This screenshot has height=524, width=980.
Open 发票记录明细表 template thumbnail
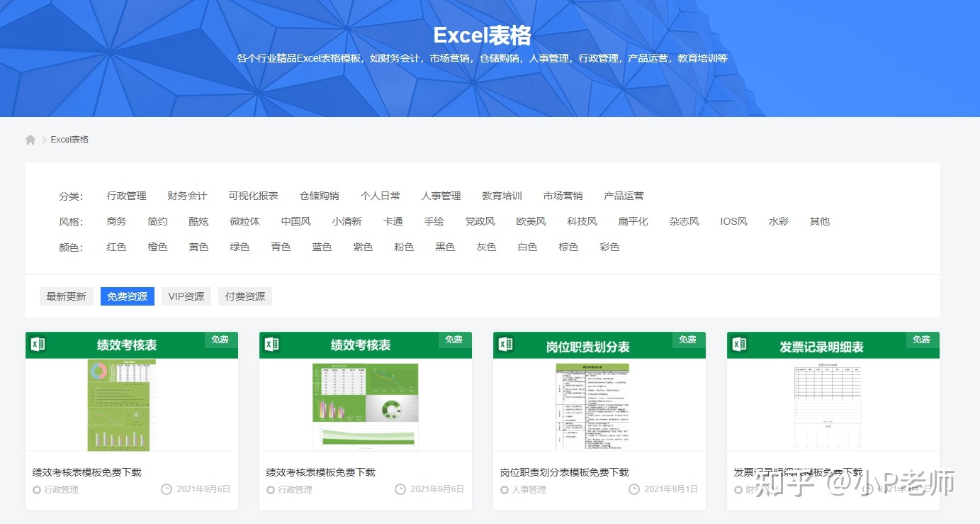(x=833, y=391)
